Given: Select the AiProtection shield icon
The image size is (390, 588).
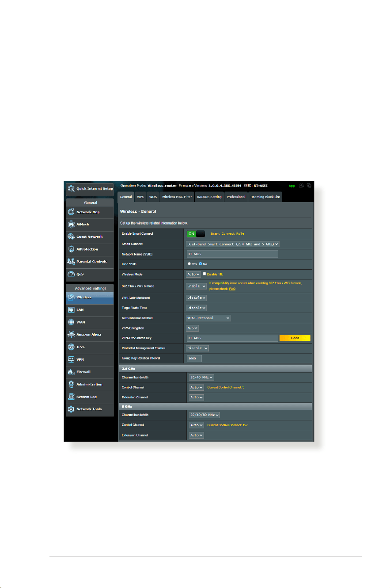Looking at the screenshot, I should pos(71,249).
